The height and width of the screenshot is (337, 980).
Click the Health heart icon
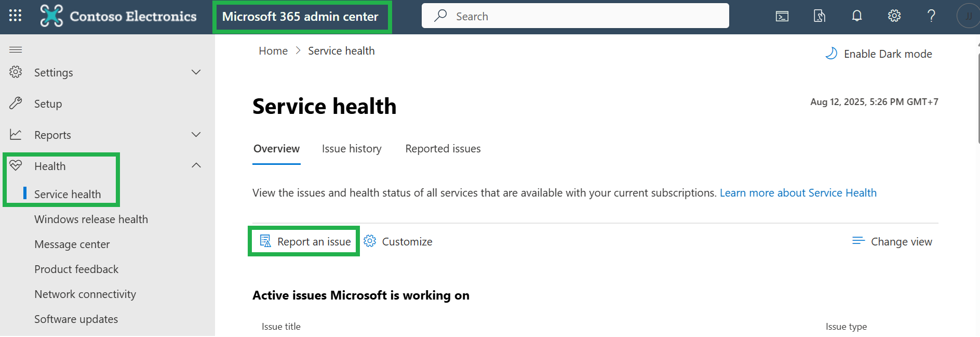click(x=16, y=165)
